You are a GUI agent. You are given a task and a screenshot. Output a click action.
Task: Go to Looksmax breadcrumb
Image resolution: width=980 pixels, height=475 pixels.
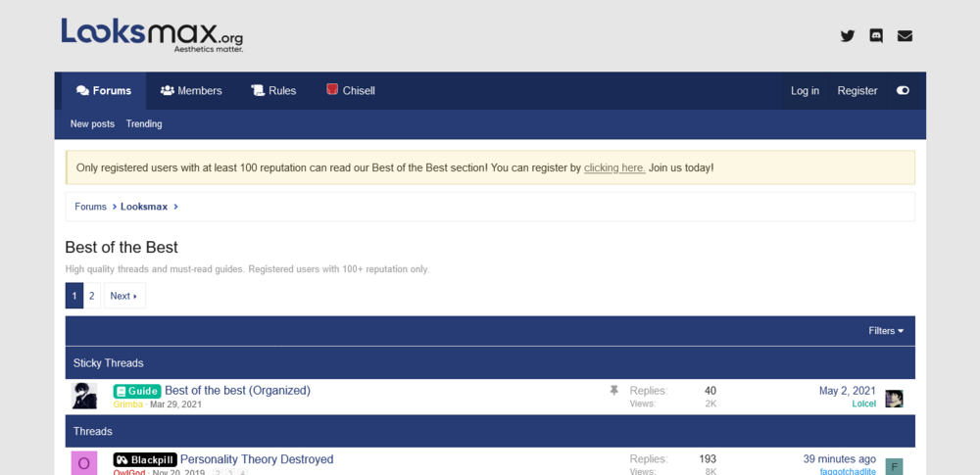pyautogui.click(x=144, y=207)
